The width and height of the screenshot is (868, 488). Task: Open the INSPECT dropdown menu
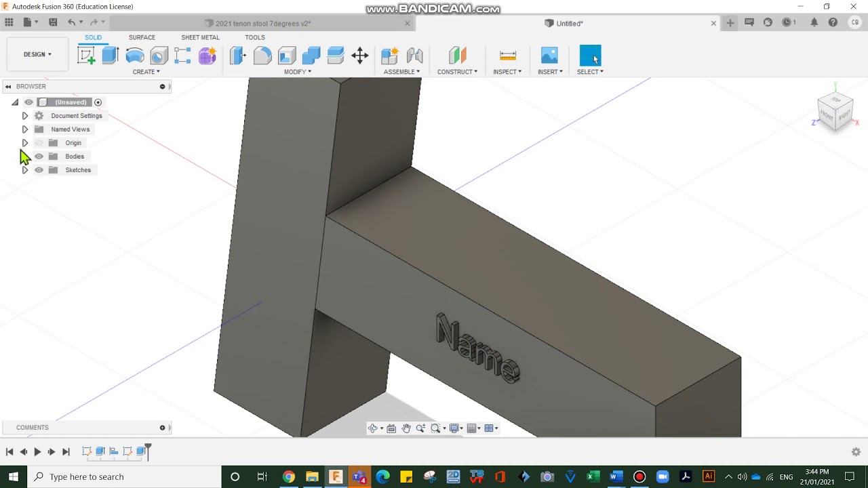click(x=507, y=72)
